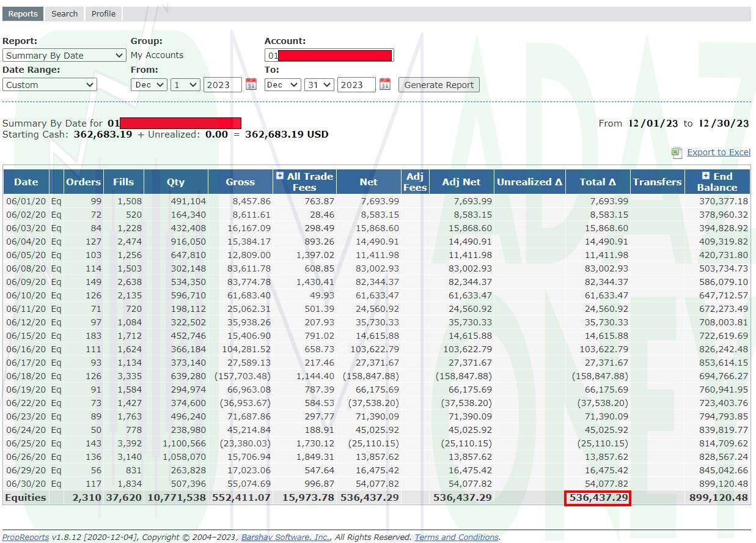Select the Reports tab
Viewport: 756px width, 543px height.
click(x=23, y=13)
